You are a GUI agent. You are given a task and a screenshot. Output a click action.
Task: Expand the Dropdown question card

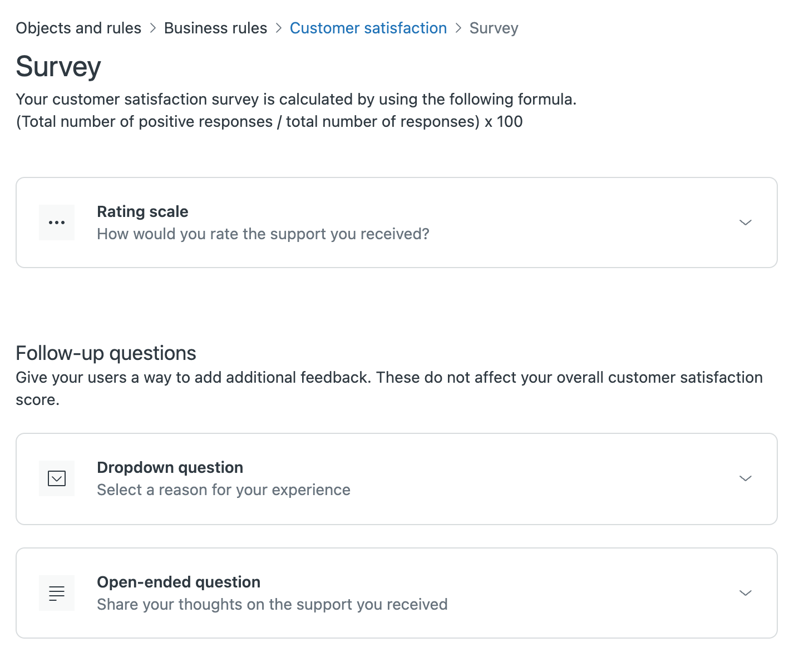point(746,478)
